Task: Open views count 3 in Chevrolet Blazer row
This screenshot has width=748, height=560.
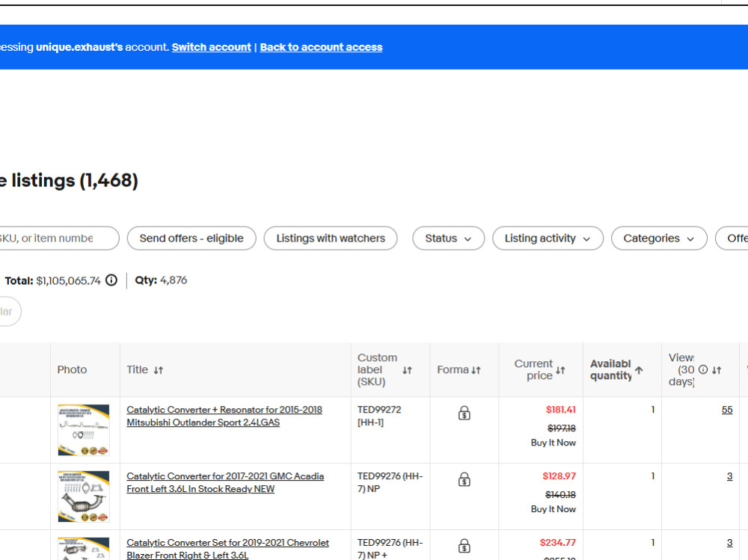Action: coord(730,542)
